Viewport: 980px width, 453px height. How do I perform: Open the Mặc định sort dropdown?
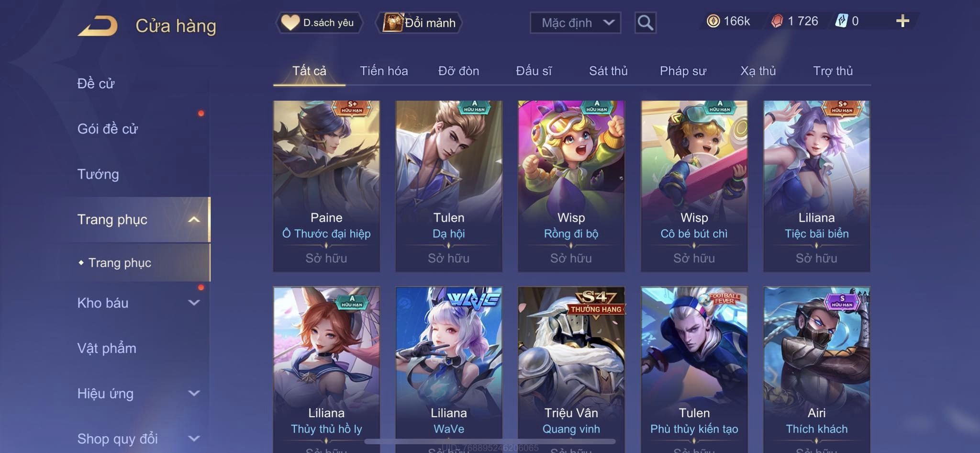coord(575,23)
